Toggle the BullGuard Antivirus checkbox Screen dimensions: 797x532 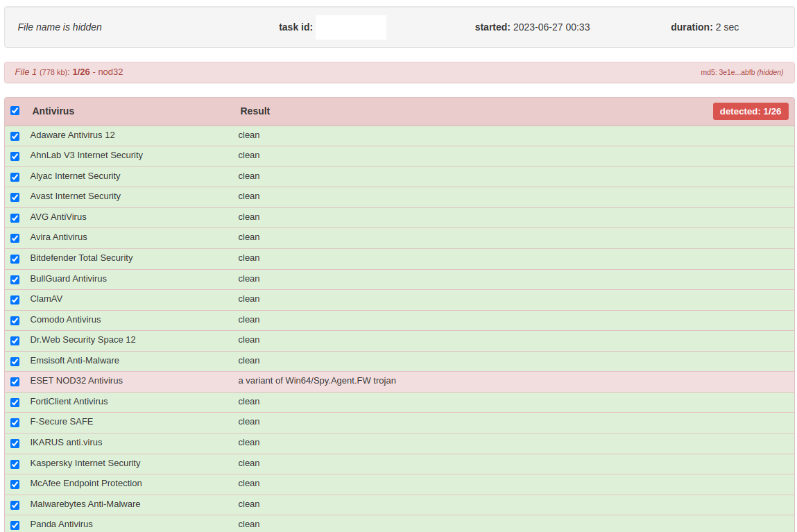coord(15,280)
